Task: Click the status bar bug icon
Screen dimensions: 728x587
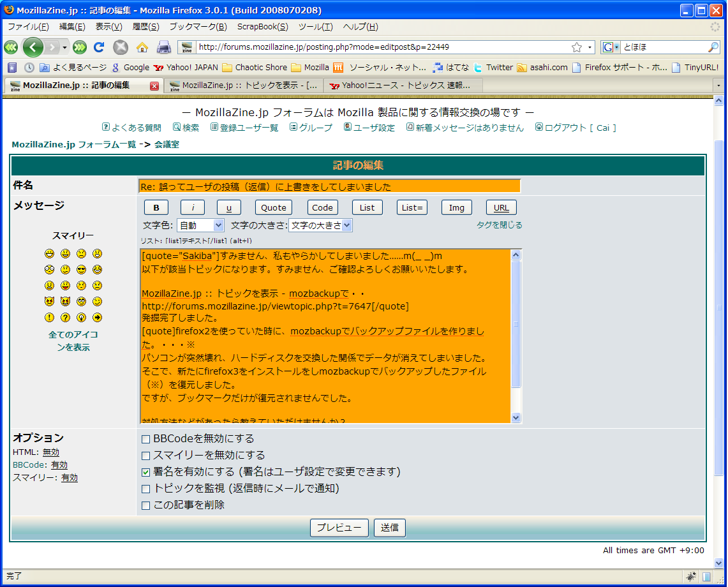Action: tap(691, 576)
